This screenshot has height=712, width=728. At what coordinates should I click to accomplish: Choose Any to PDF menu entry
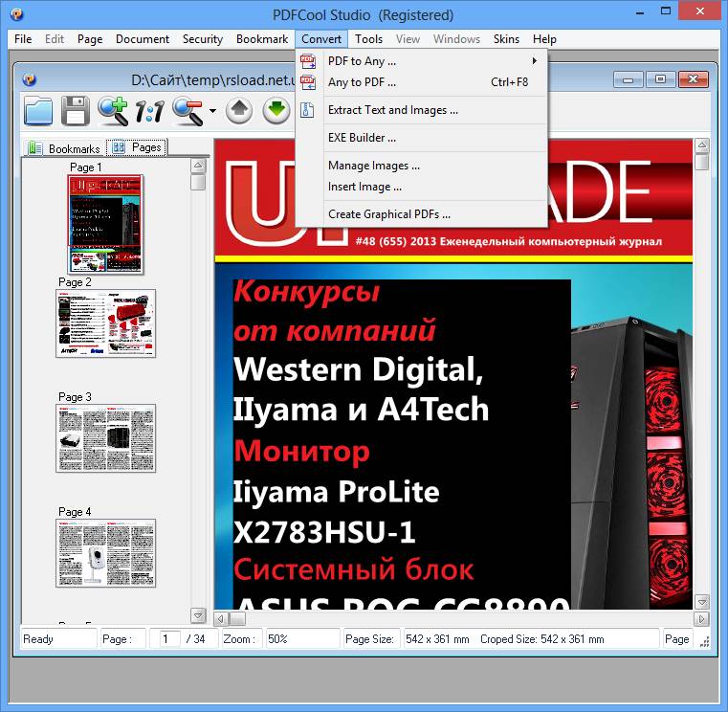coord(422,82)
